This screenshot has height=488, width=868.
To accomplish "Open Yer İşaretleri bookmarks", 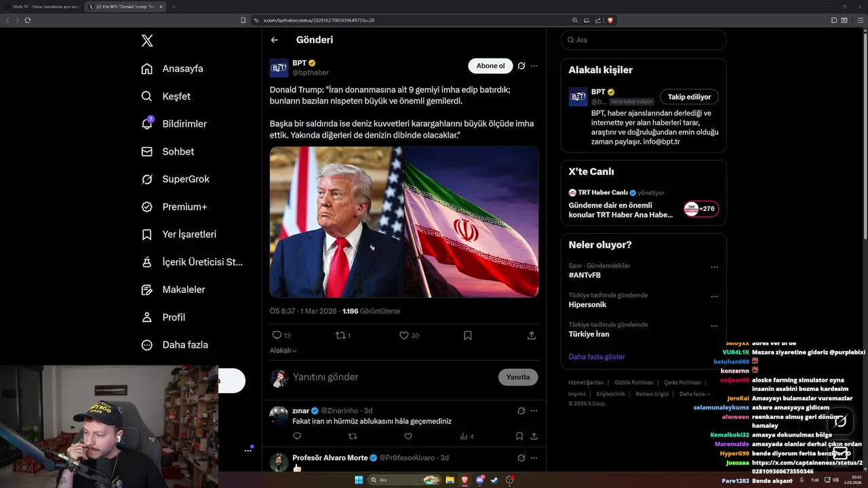I will click(x=178, y=235).
